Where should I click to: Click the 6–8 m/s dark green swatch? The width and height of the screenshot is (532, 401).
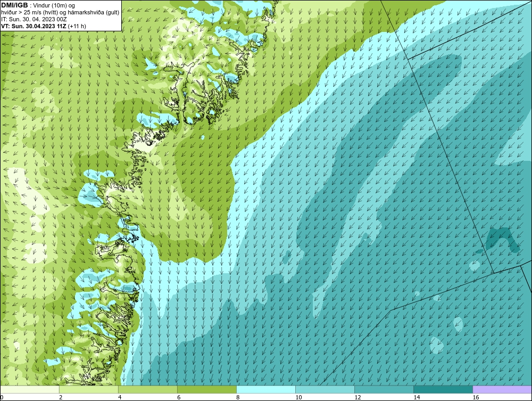207,389
